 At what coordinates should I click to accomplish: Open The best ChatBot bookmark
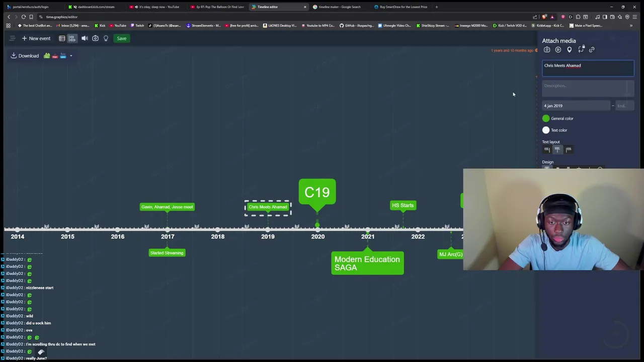35,26
